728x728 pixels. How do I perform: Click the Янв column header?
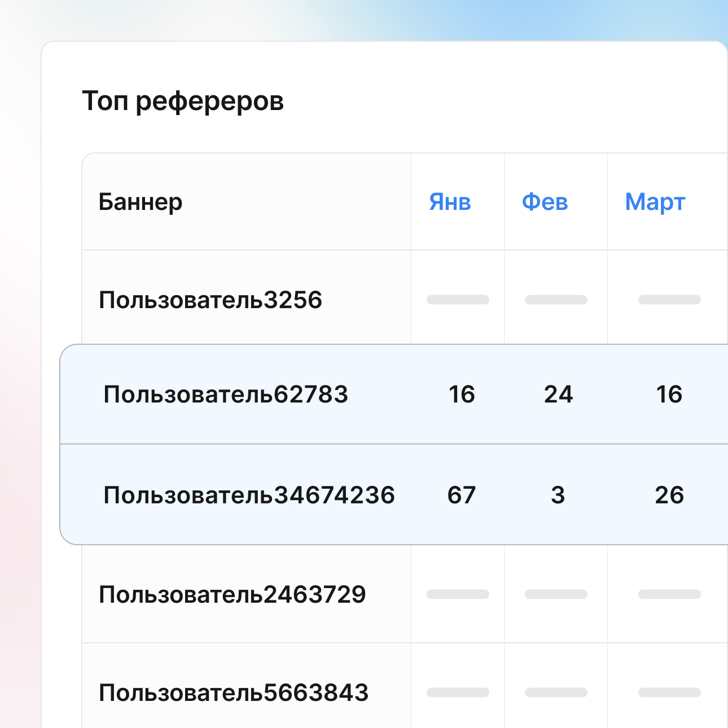coord(450,202)
